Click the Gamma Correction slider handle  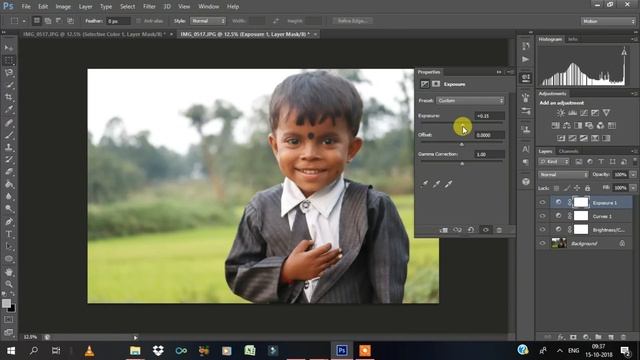coord(462,164)
